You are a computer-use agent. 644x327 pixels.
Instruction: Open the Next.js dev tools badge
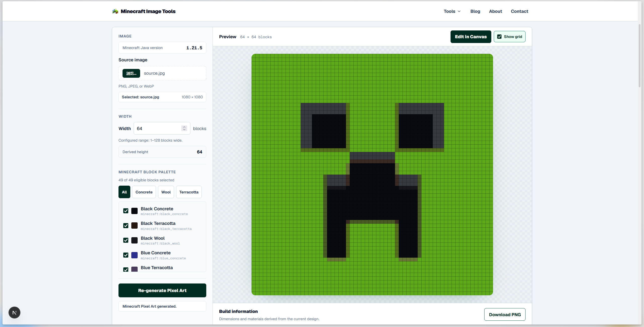pyautogui.click(x=14, y=313)
